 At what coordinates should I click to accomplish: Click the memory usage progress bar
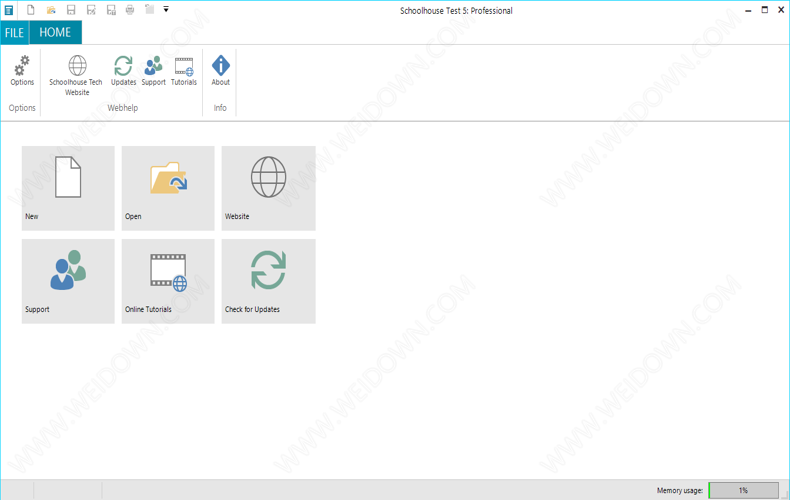pos(743,490)
